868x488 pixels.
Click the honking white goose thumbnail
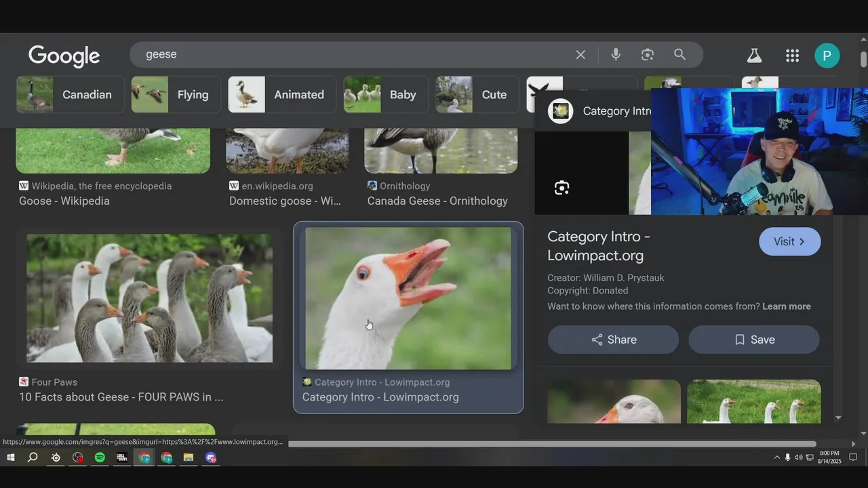pos(408,298)
